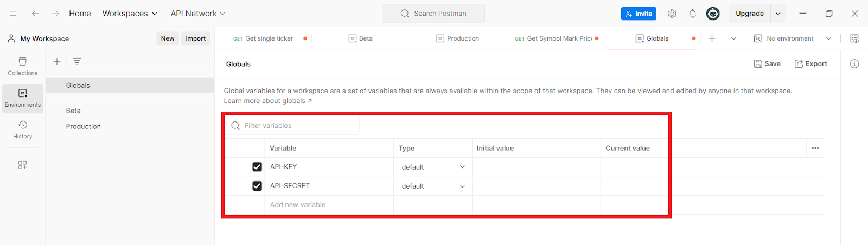Click the New button
Image resolution: width=868 pixels, height=245 pixels.
[x=168, y=38]
